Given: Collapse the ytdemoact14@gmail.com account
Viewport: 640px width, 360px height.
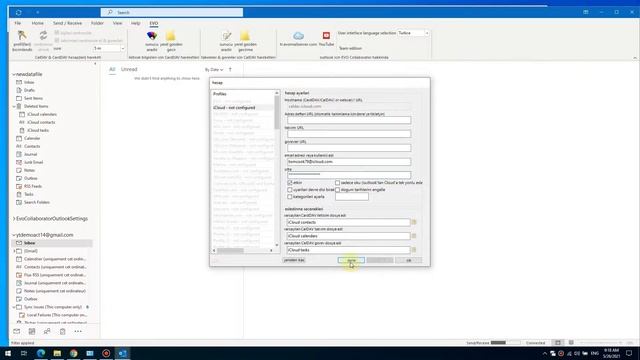Looking at the screenshot, I should [14, 235].
